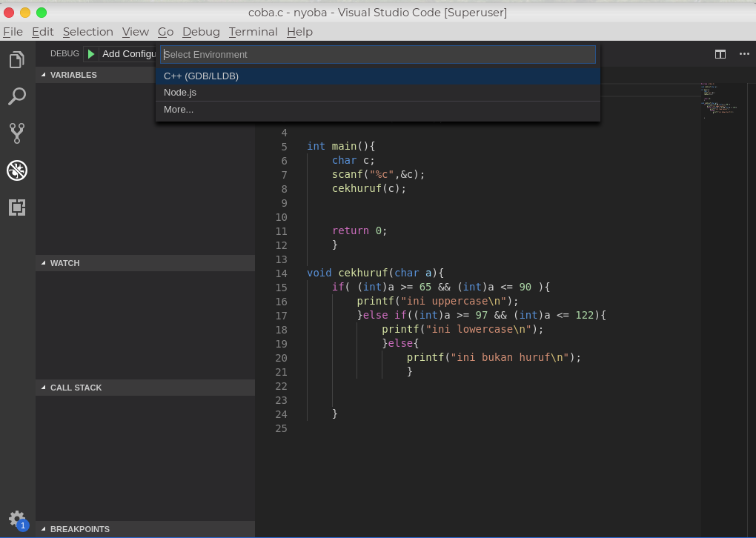
Task: Open the Source Control view icon
Action: click(x=17, y=133)
